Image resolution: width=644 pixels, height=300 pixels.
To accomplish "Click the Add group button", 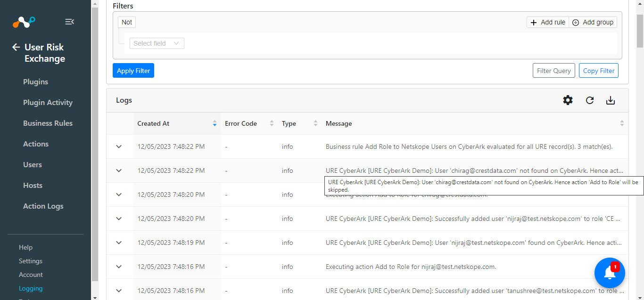I will point(593,22).
